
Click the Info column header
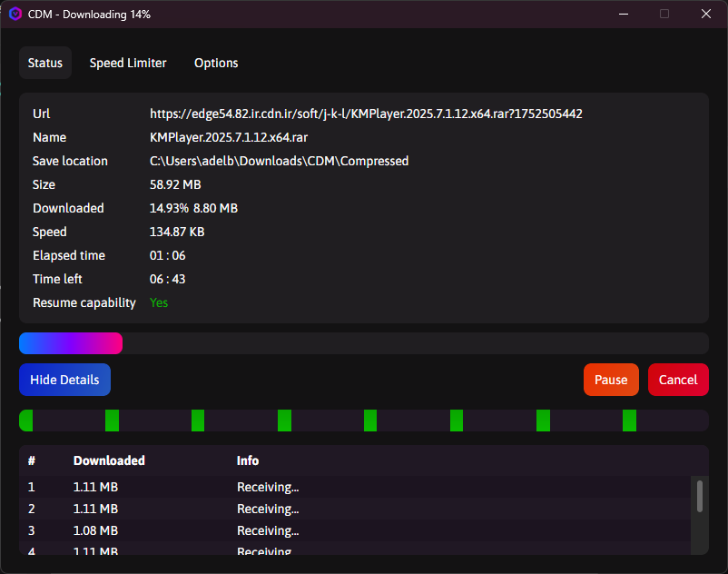point(248,460)
